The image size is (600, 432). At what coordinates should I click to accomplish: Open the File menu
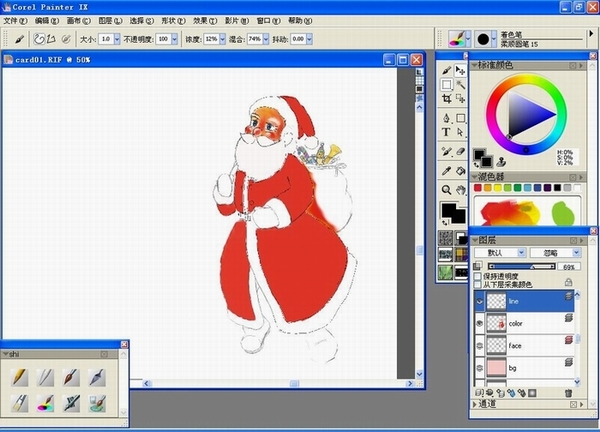(15, 21)
